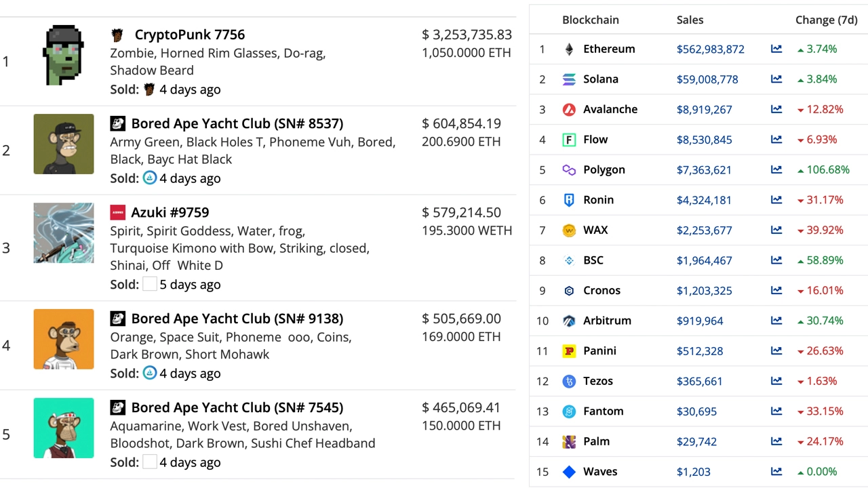Open the chart icon for Ronin sales
The height and width of the screenshot is (488, 868).
[776, 200]
